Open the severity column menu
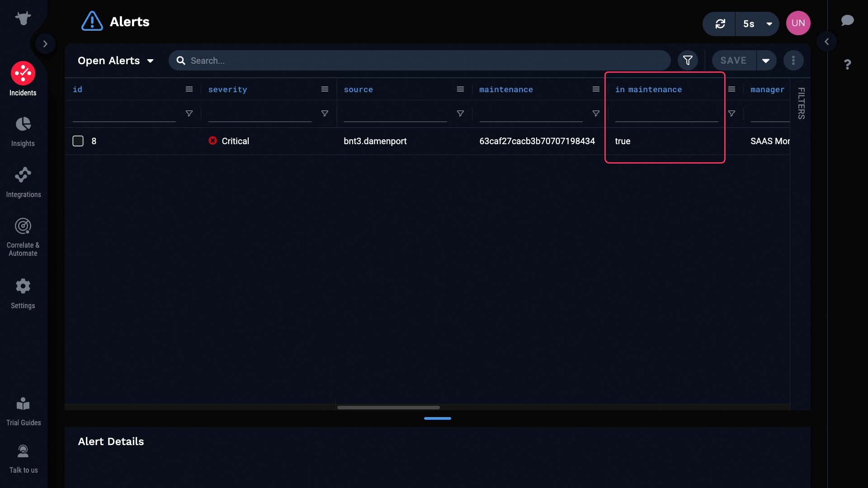868x488 pixels. click(325, 89)
